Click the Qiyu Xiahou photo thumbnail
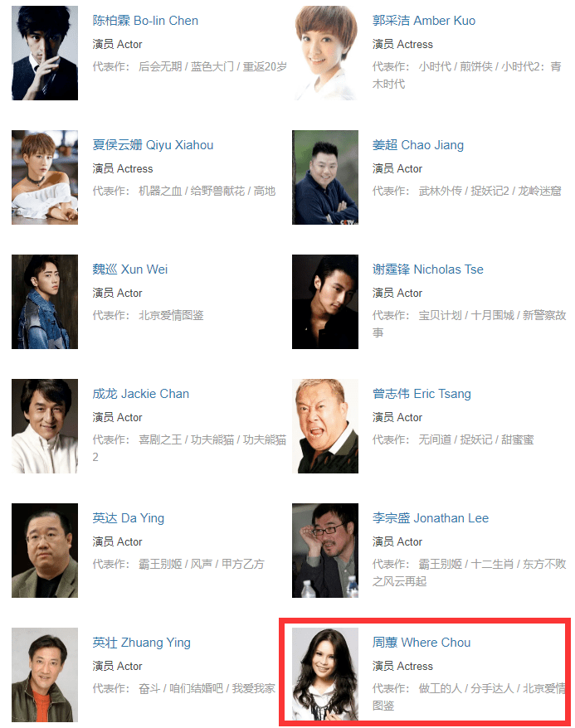 coord(45,177)
